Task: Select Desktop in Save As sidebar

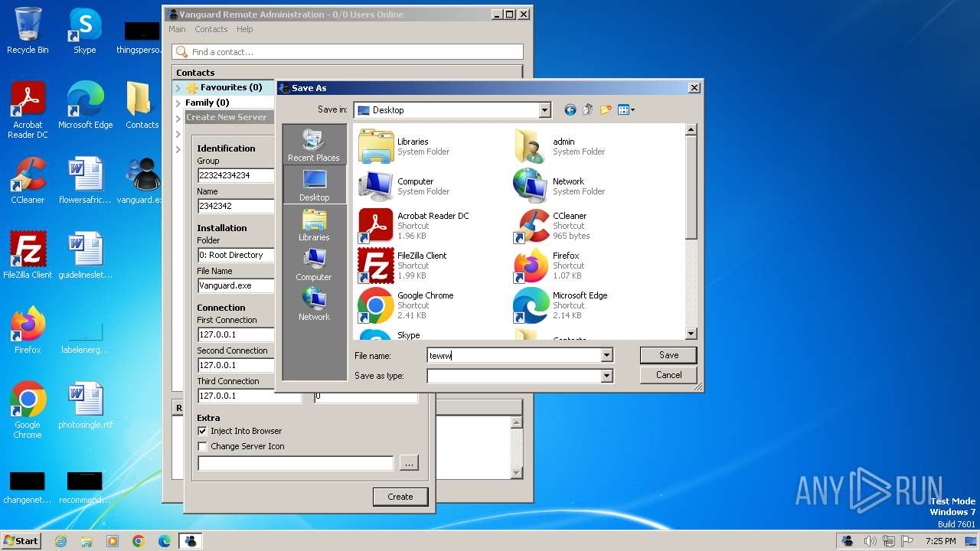Action: pos(314,184)
